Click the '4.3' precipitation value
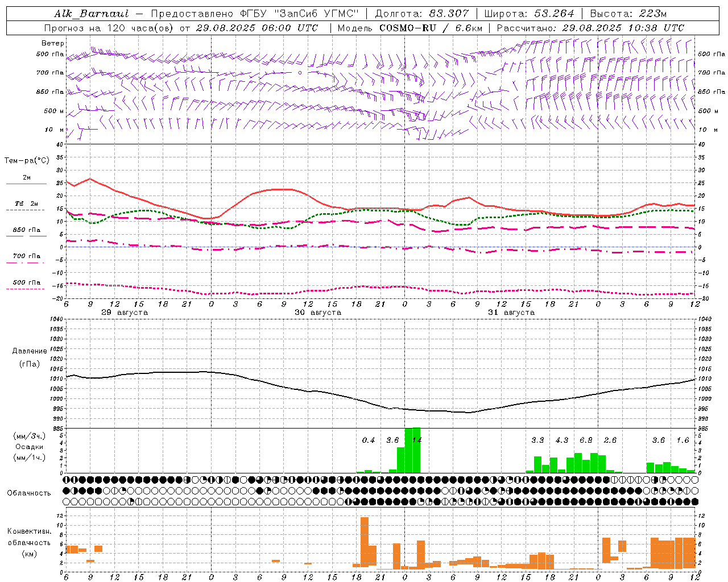 coord(562,440)
